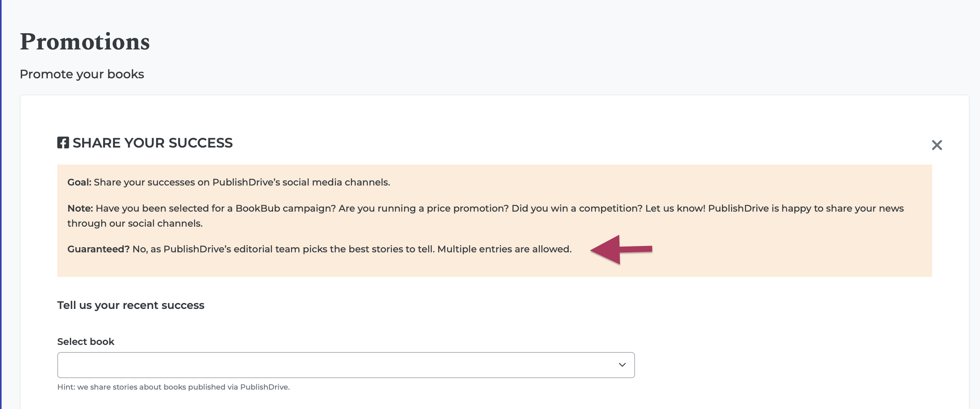Click the Promotions page title
The image size is (980, 409).
click(85, 42)
